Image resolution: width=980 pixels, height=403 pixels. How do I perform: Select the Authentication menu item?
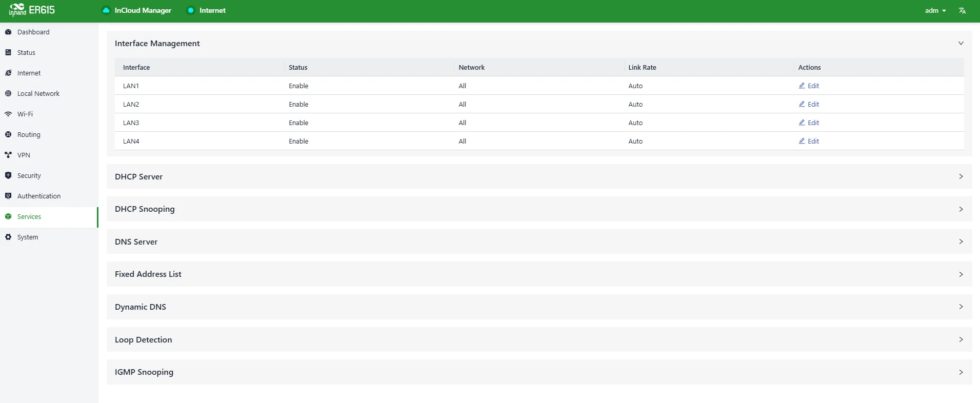pos(49,196)
